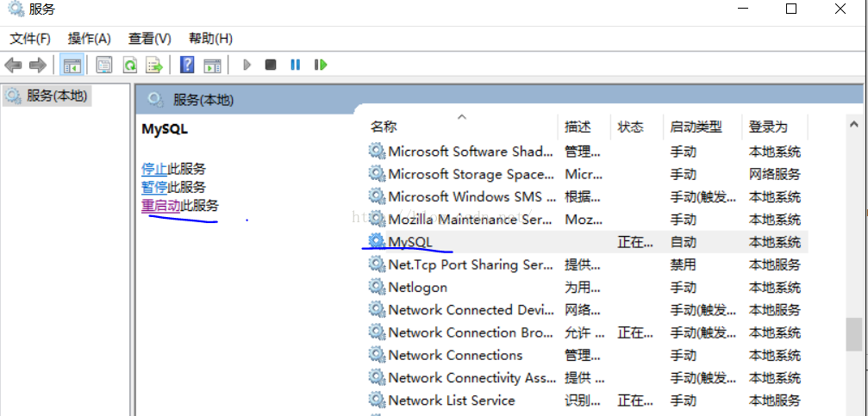The width and height of the screenshot is (868, 416).
Task: Open the 操作(A) menu
Action: tap(90, 38)
